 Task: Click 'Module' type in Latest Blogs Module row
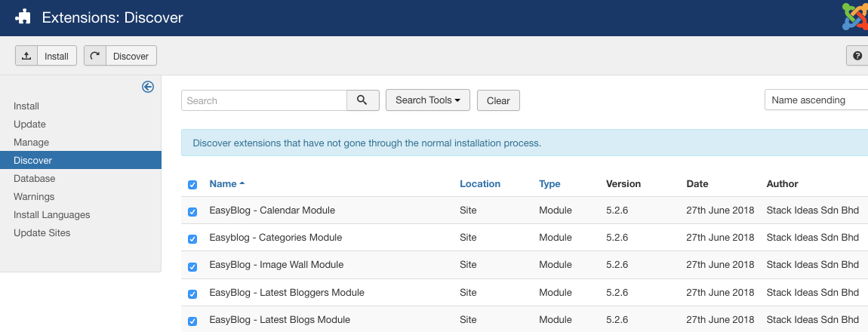556,319
